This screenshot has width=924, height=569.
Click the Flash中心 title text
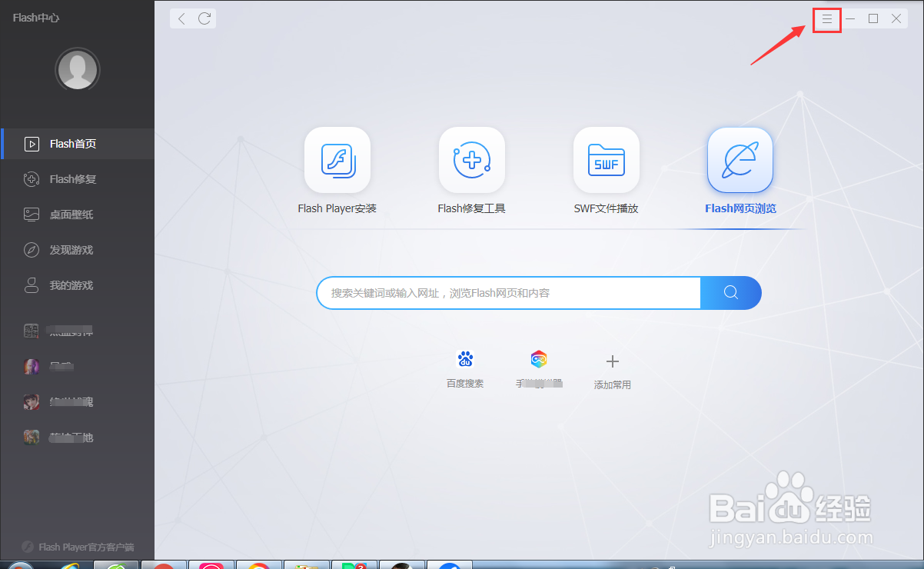point(36,18)
